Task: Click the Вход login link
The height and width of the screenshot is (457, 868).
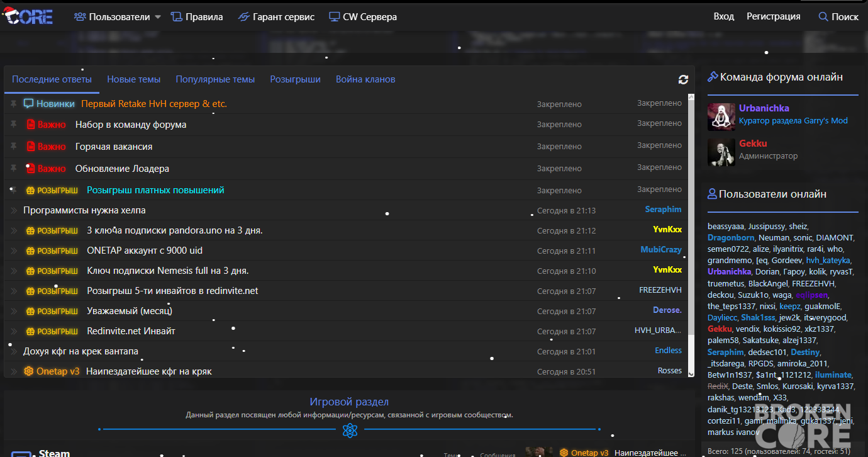Action: point(724,16)
